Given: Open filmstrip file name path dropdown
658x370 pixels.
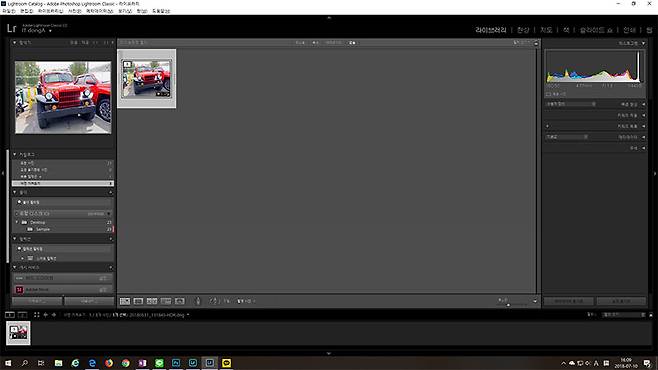Looking at the screenshot, I should click(x=188, y=315).
